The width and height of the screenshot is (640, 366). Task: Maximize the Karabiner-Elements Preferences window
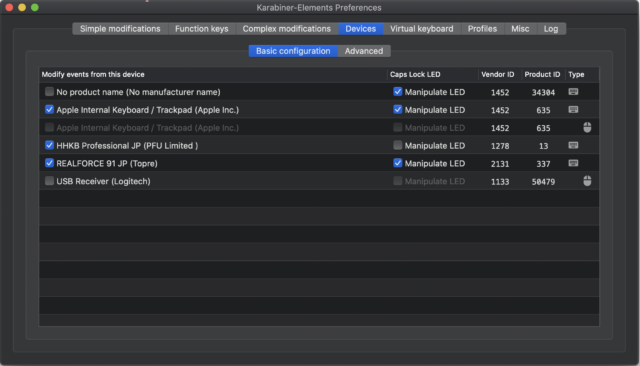tap(35, 7)
